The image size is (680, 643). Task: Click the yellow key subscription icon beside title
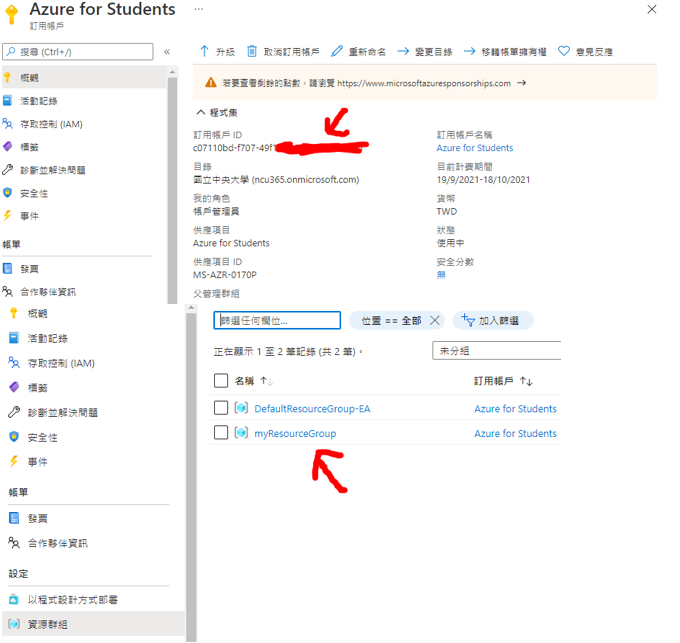(12, 14)
